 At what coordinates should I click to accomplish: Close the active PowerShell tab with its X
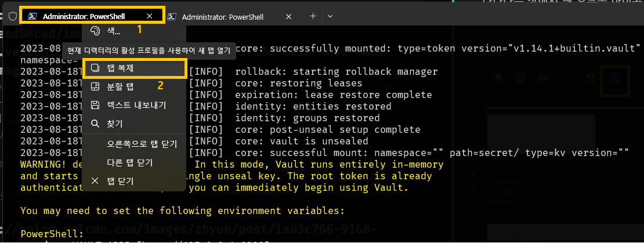(150, 16)
